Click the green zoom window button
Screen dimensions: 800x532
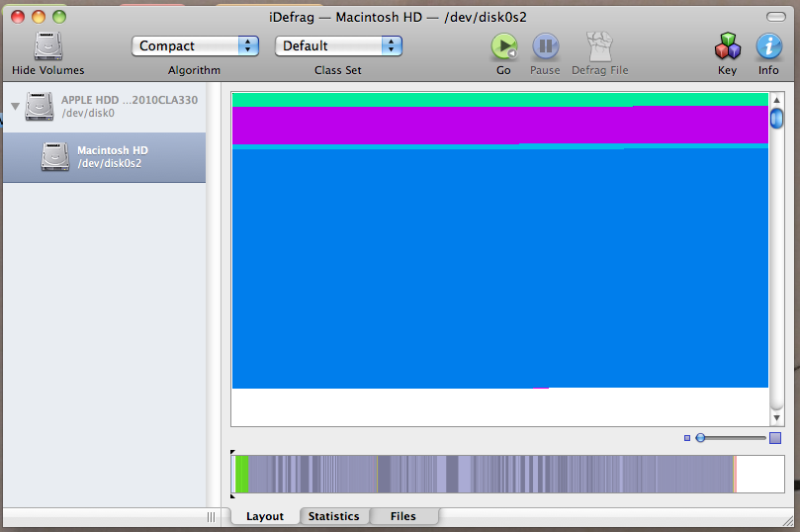tap(59, 17)
